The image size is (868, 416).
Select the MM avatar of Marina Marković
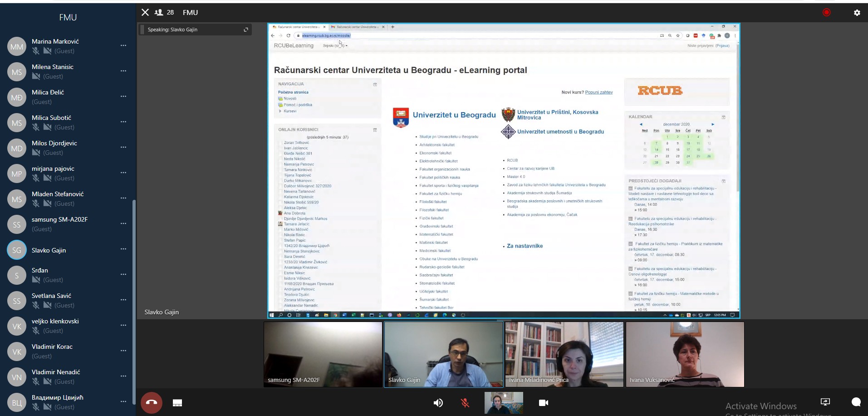(x=17, y=46)
